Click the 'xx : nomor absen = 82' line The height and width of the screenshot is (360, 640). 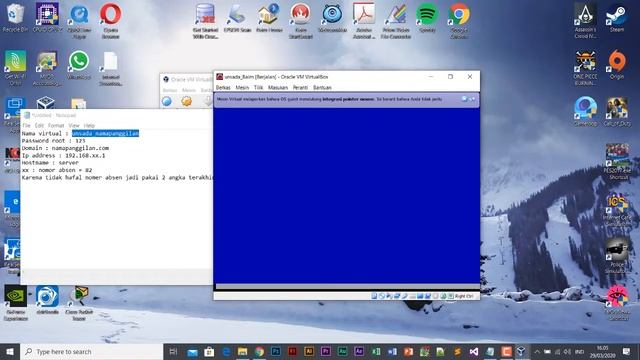point(57,170)
